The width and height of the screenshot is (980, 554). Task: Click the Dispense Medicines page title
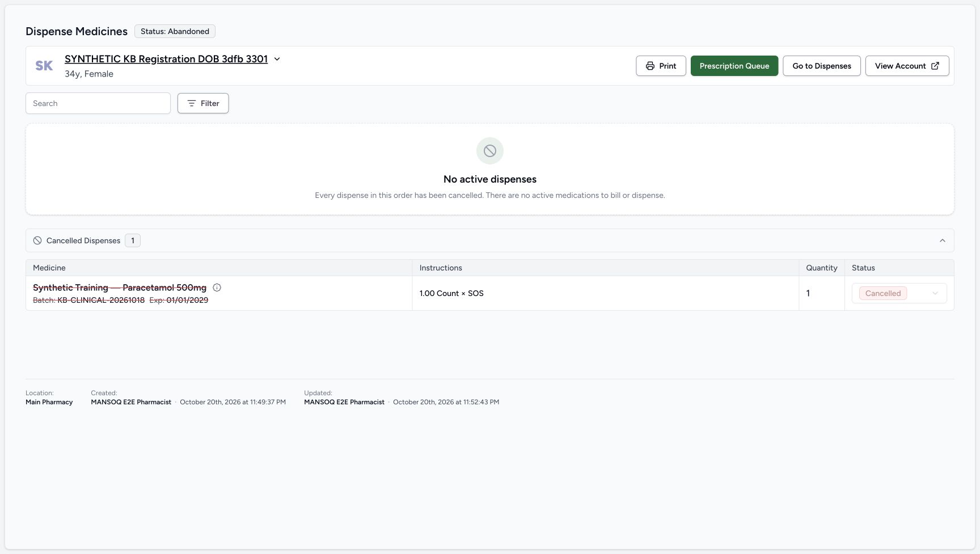(77, 31)
